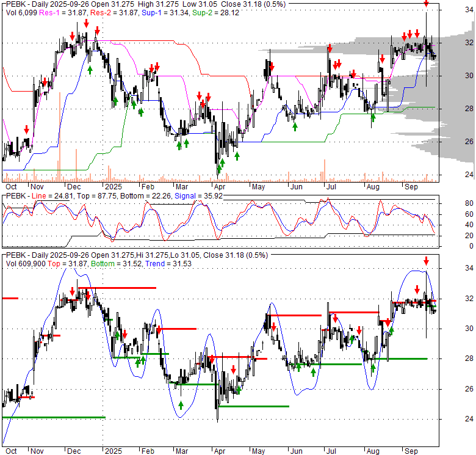Click Sep on the top chart time axis
This screenshot has width=476, height=455.
[411, 187]
